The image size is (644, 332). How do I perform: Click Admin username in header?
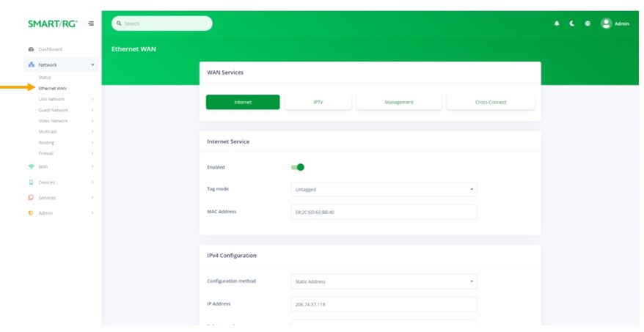(x=622, y=23)
